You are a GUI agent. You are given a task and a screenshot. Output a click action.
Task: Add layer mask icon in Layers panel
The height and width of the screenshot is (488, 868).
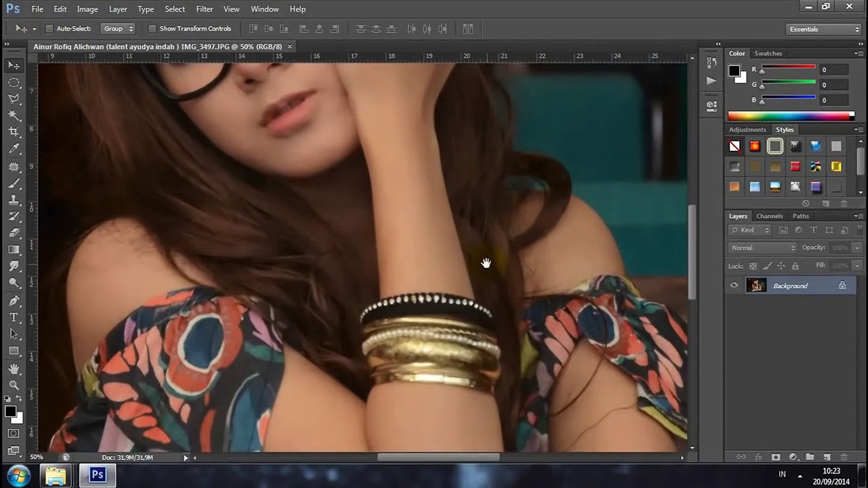point(776,457)
